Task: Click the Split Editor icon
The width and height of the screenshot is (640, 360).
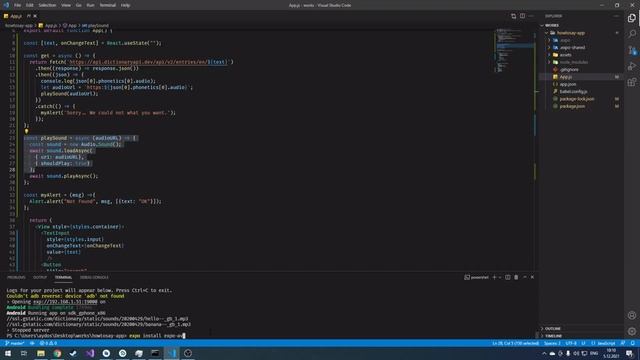Action: click(x=522, y=16)
